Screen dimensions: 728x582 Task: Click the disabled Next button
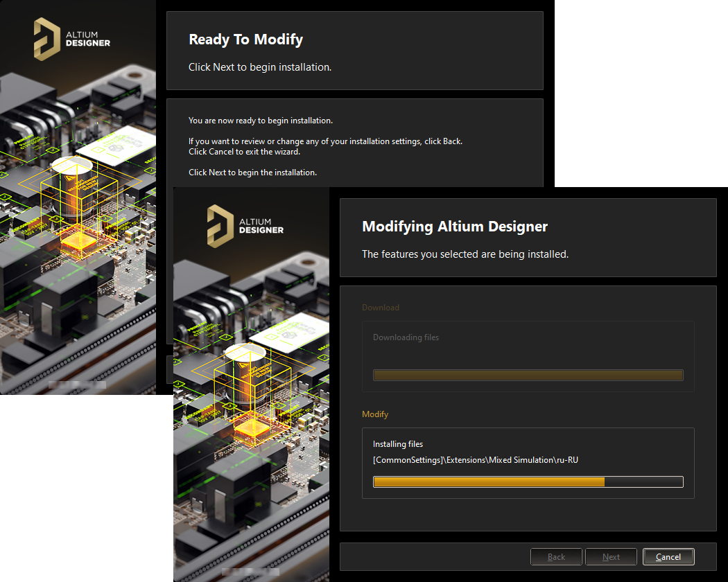(x=611, y=556)
